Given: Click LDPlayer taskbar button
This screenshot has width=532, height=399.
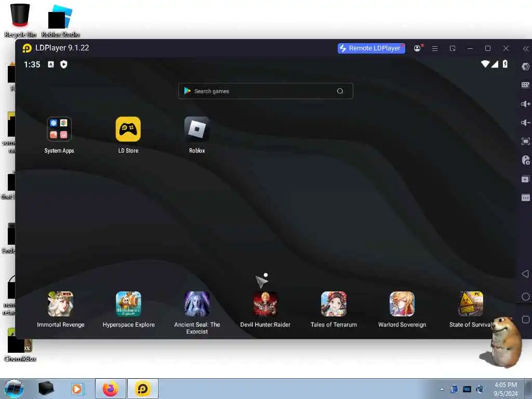Looking at the screenshot, I should (x=142, y=389).
